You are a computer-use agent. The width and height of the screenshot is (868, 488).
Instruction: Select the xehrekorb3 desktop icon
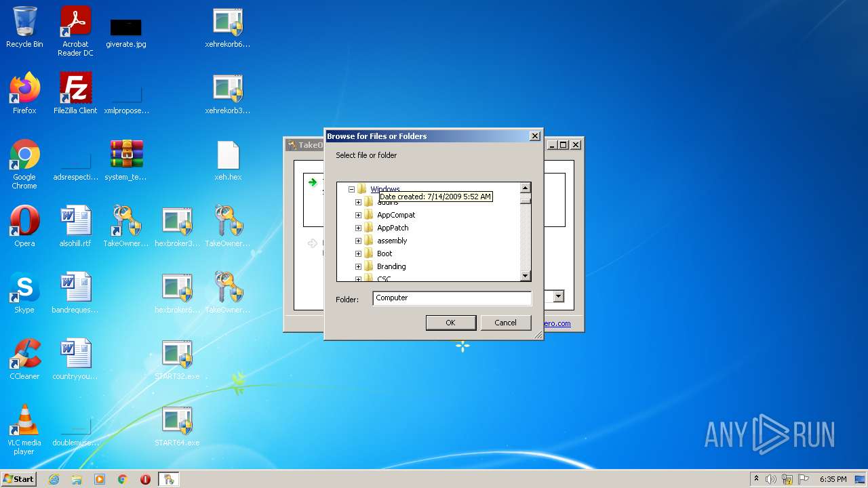(228, 94)
